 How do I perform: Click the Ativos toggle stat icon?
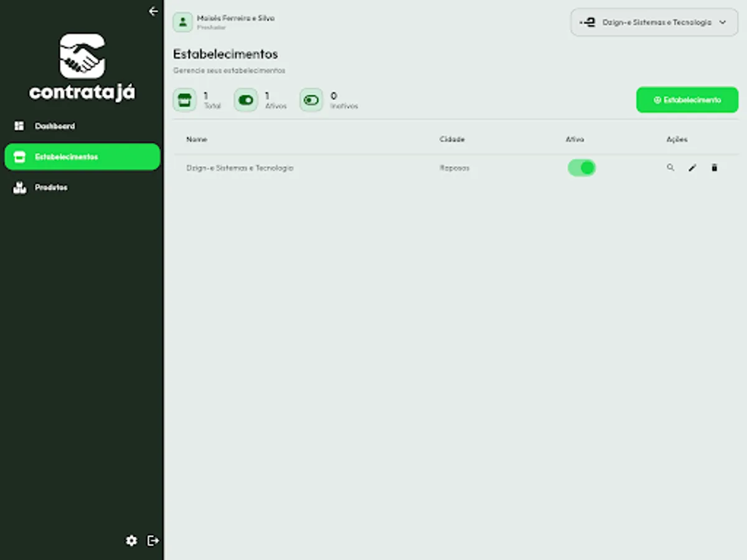click(246, 100)
